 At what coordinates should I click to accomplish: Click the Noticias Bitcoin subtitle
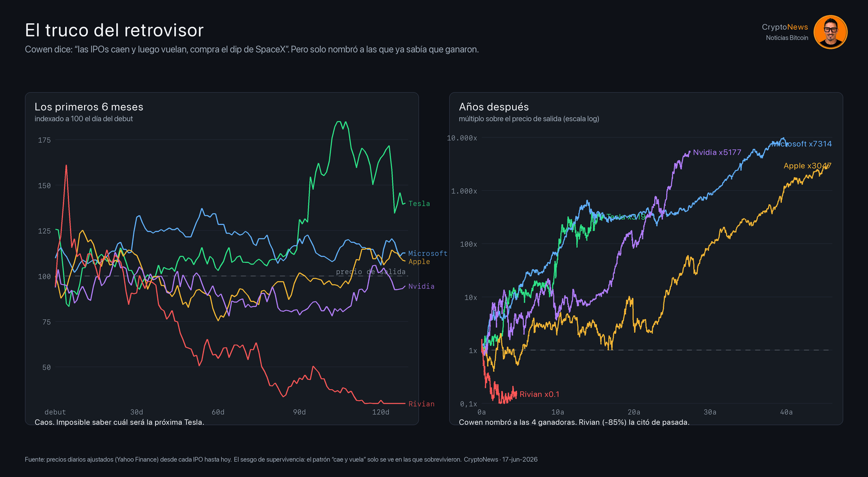pos(787,38)
